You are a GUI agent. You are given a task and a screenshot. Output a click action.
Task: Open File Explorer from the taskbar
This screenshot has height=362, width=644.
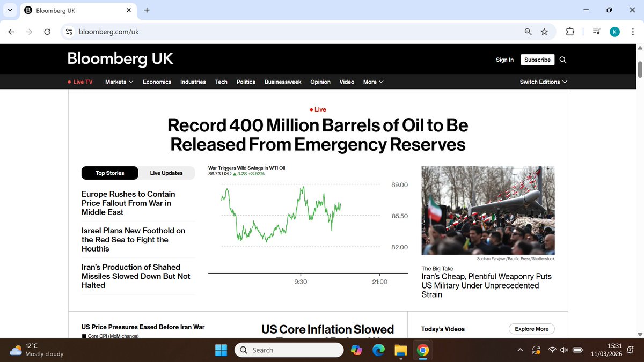coord(401,350)
